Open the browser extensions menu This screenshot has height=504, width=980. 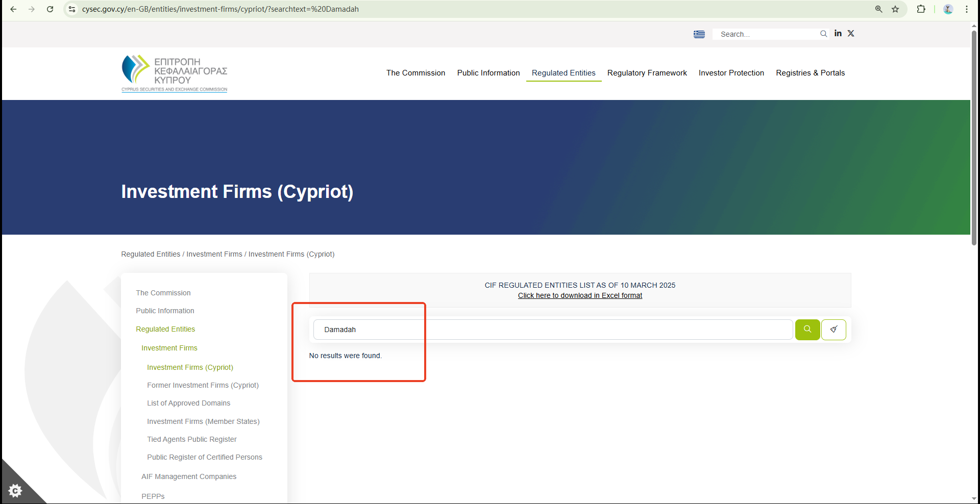(x=921, y=9)
